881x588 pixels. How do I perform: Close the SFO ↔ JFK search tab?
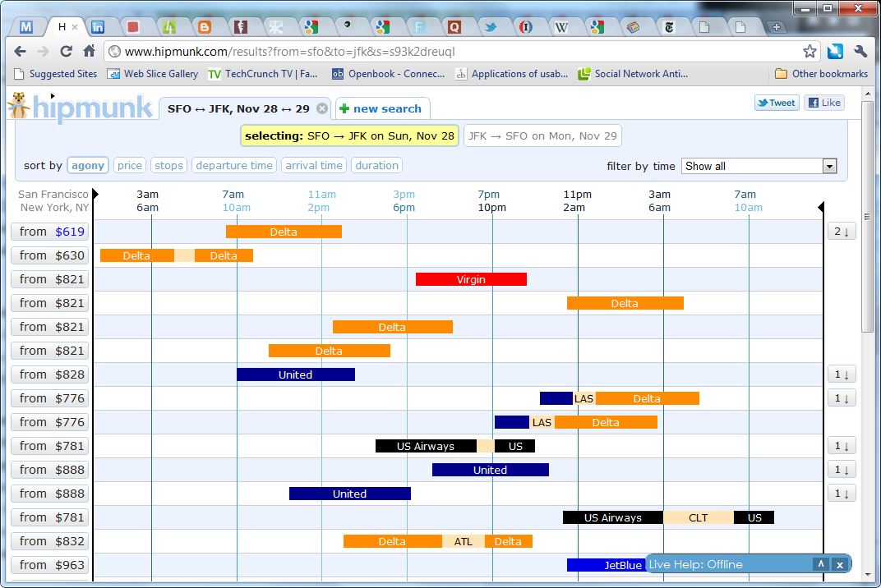(322, 108)
